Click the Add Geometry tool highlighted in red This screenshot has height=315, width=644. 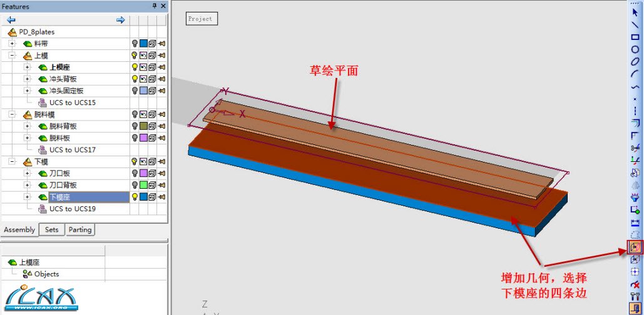click(635, 247)
